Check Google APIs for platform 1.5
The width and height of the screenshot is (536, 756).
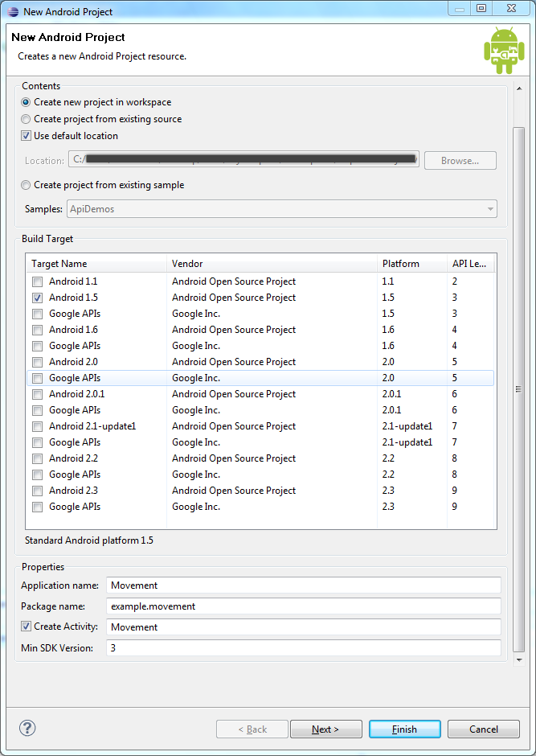[x=37, y=314]
